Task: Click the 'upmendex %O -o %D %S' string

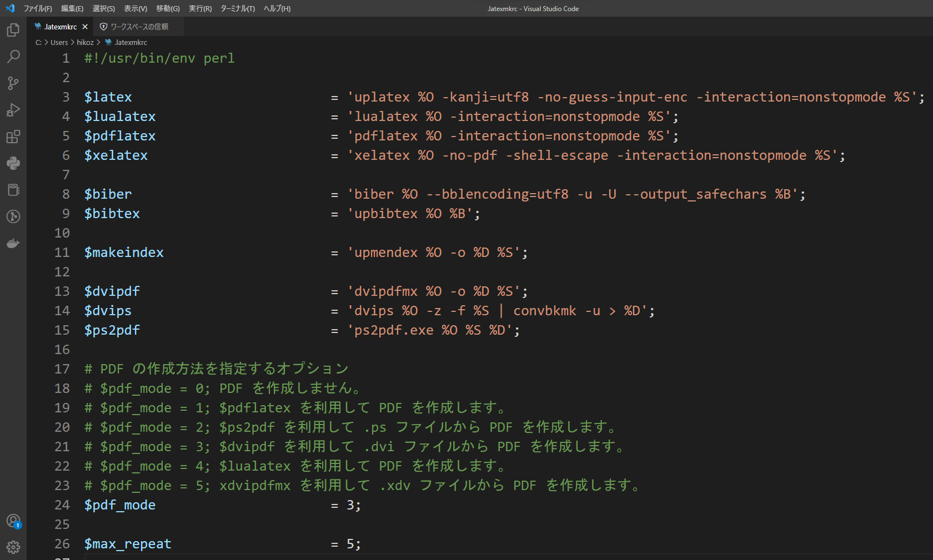Action: [433, 253]
